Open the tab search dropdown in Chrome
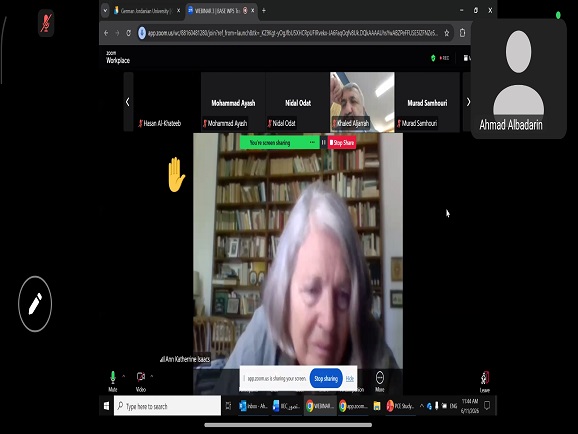Viewport: 578px width, 434px height. [105, 11]
